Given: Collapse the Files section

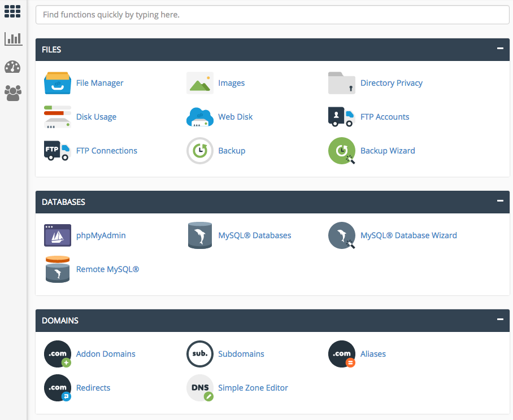Looking at the screenshot, I should coord(499,49).
